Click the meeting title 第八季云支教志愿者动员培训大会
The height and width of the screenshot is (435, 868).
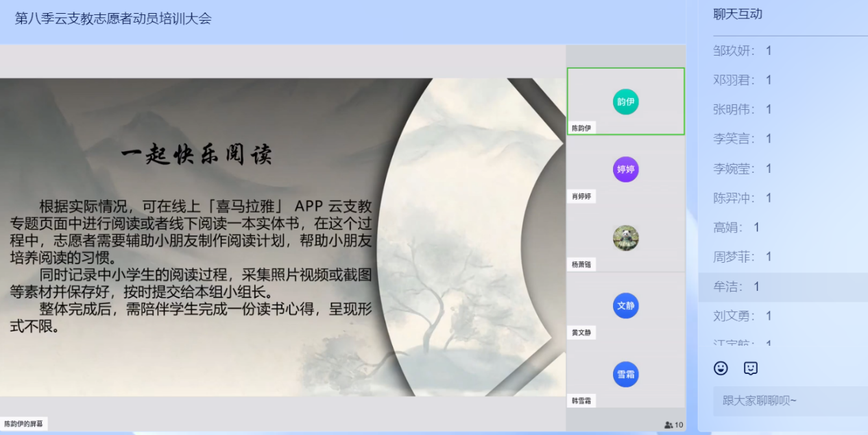click(113, 19)
